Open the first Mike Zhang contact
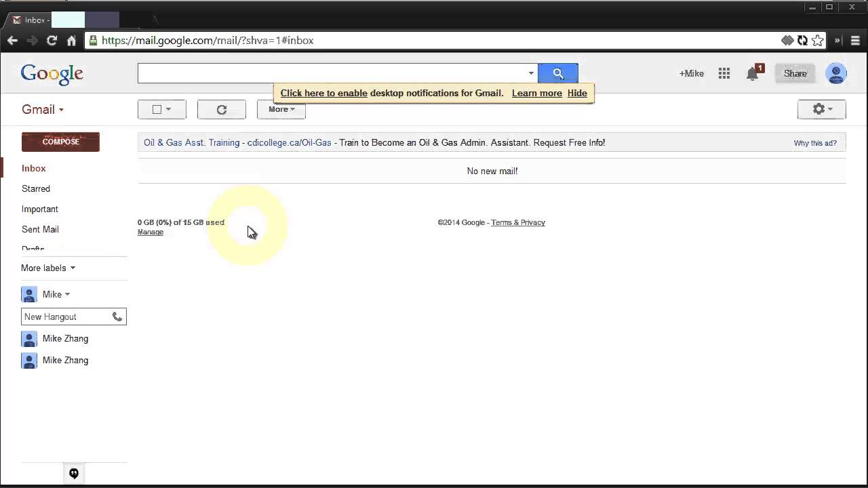The image size is (868, 488). coord(65,338)
